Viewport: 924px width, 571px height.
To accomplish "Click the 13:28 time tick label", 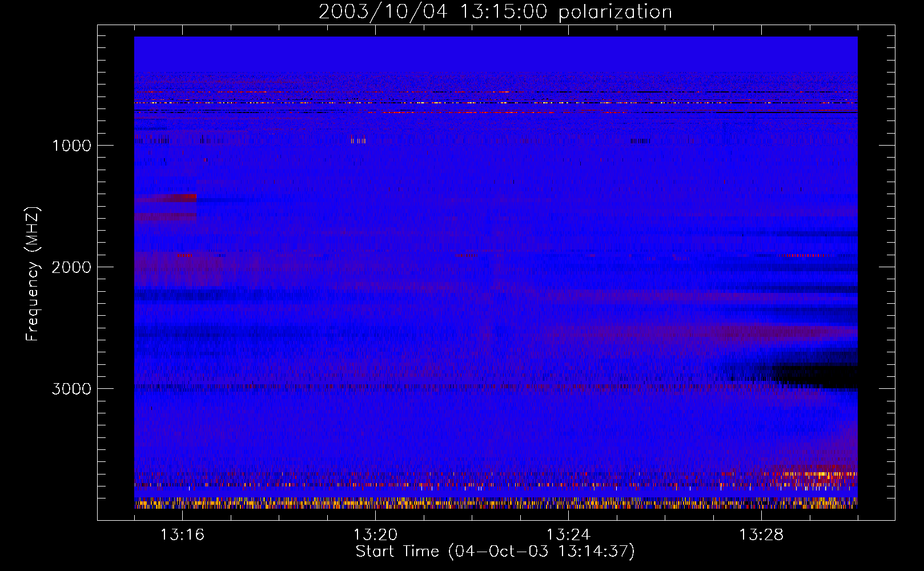I will point(761,535).
